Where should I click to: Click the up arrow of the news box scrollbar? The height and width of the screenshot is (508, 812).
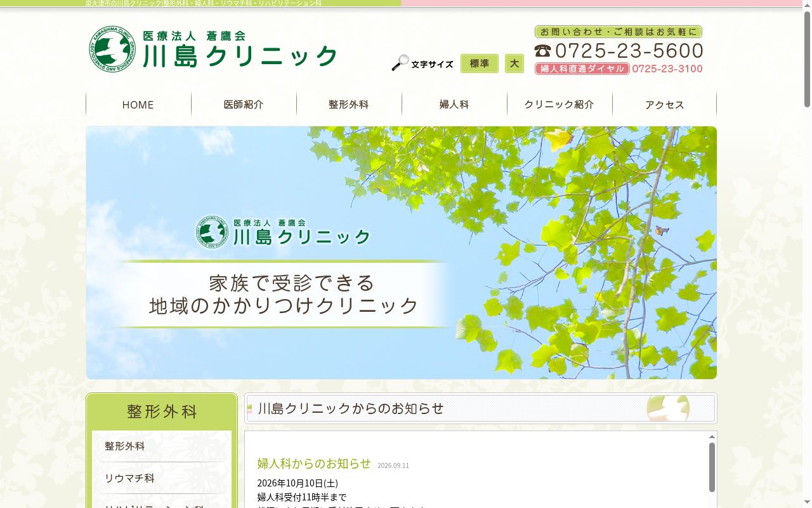[712, 436]
